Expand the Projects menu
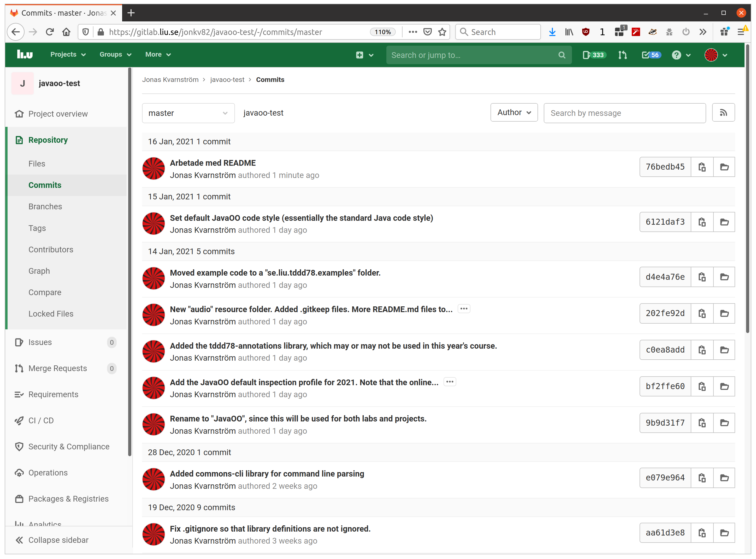 (68, 55)
